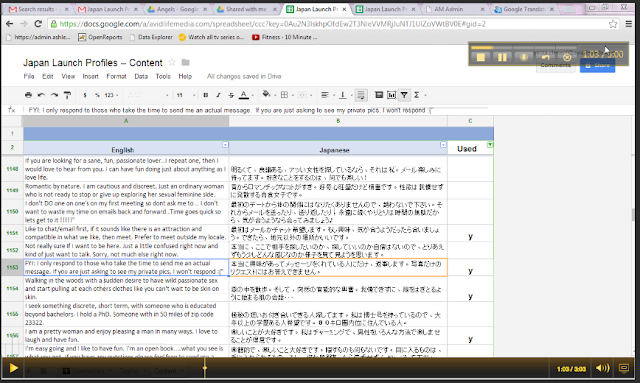Open active filter on Used column

pyautogui.click(x=490, y=145)
